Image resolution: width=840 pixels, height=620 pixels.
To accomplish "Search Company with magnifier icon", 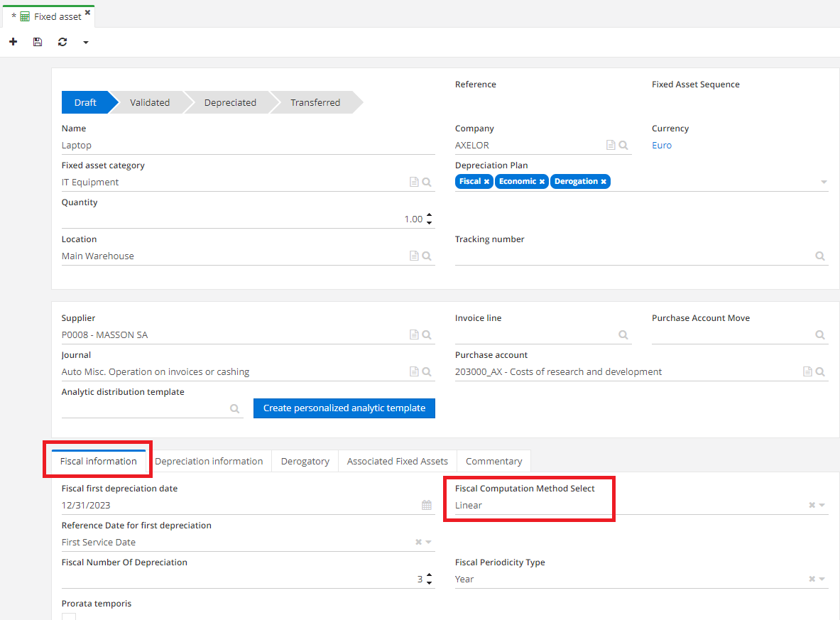I will [x=623, y=145].
